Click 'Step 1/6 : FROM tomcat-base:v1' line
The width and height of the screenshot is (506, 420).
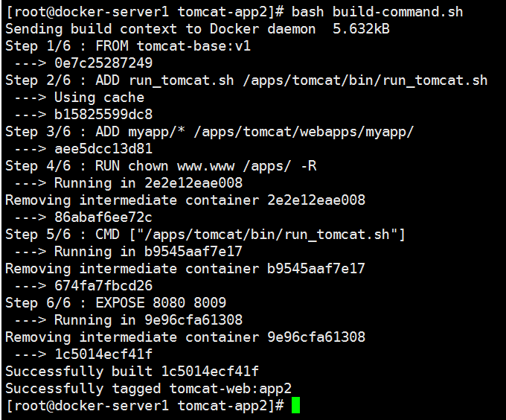(x=128, y=46)
